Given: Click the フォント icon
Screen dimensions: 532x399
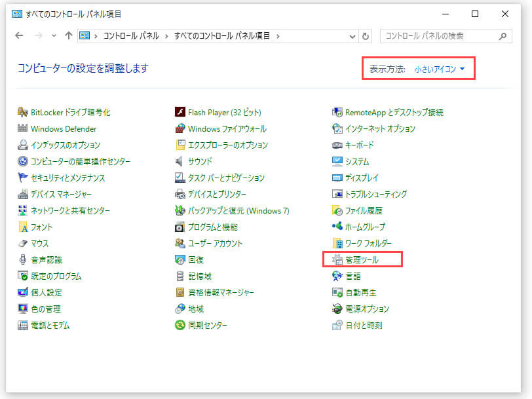Looking at the screenshot, I should 23,227.
